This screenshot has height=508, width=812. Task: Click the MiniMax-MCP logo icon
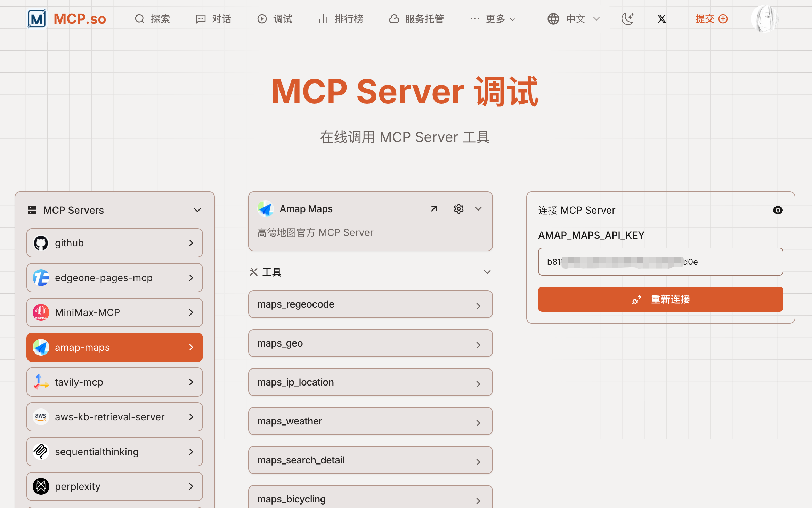(41, 312)
